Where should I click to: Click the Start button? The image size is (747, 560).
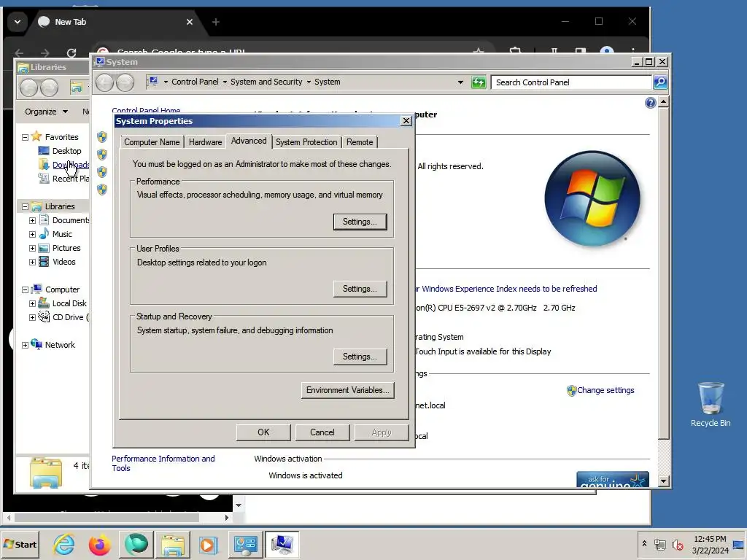coord(20,544)
